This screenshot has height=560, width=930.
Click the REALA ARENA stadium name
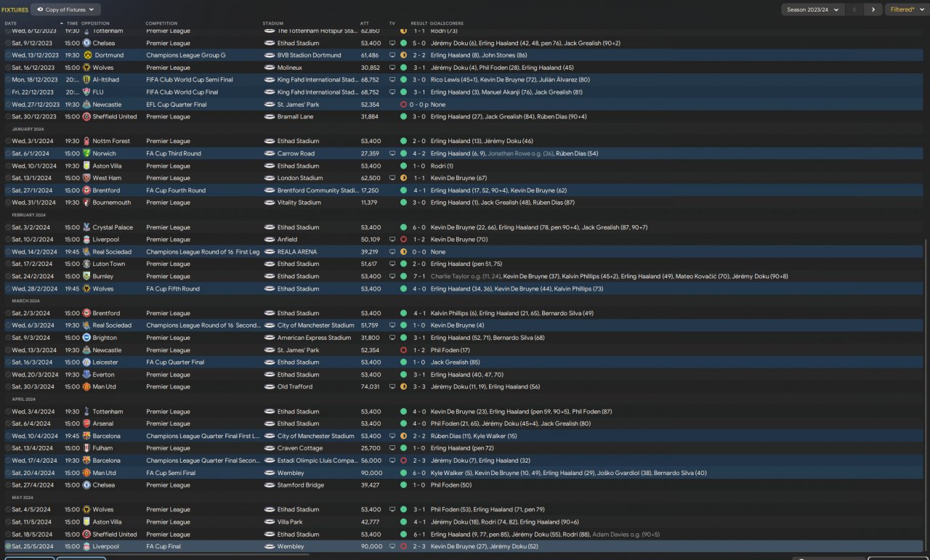click(297, 252)
